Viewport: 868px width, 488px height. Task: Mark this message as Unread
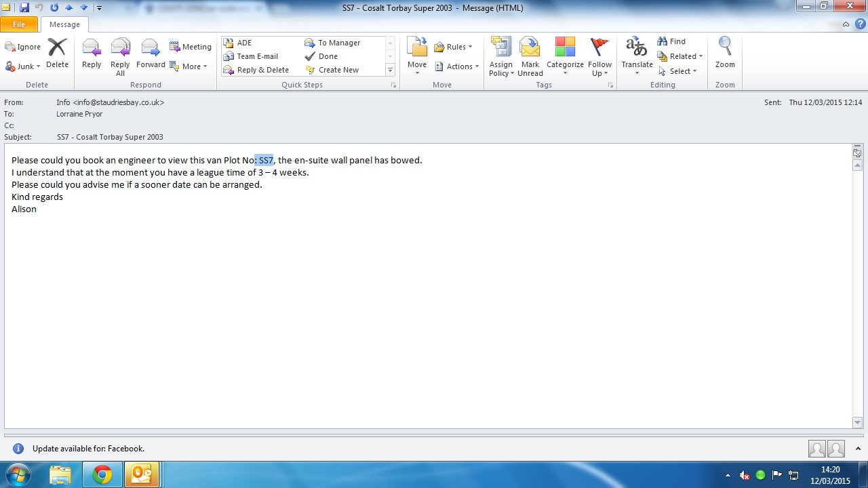click(x=530, y=57)
